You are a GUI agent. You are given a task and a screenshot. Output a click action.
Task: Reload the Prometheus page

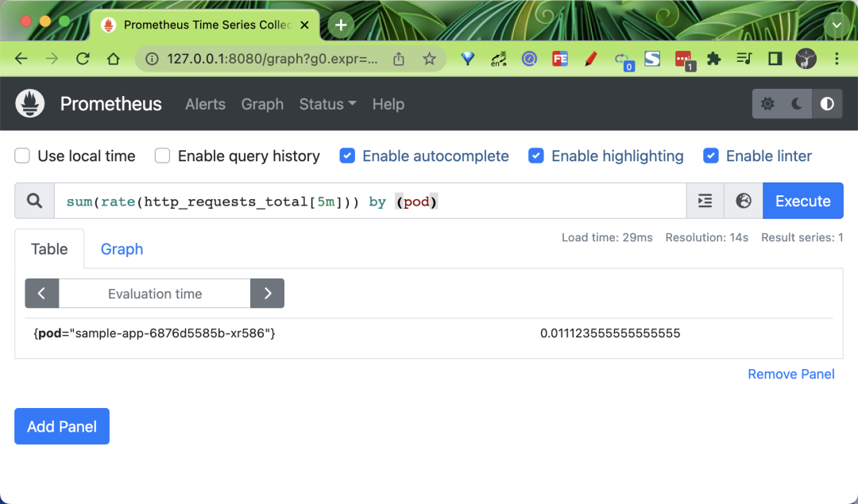click(83, 59)
